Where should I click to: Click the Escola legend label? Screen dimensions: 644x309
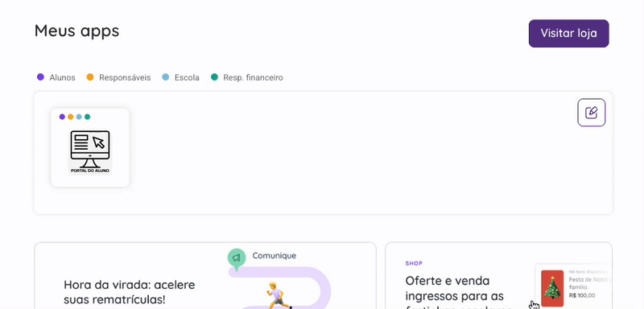tap(187, 77)
